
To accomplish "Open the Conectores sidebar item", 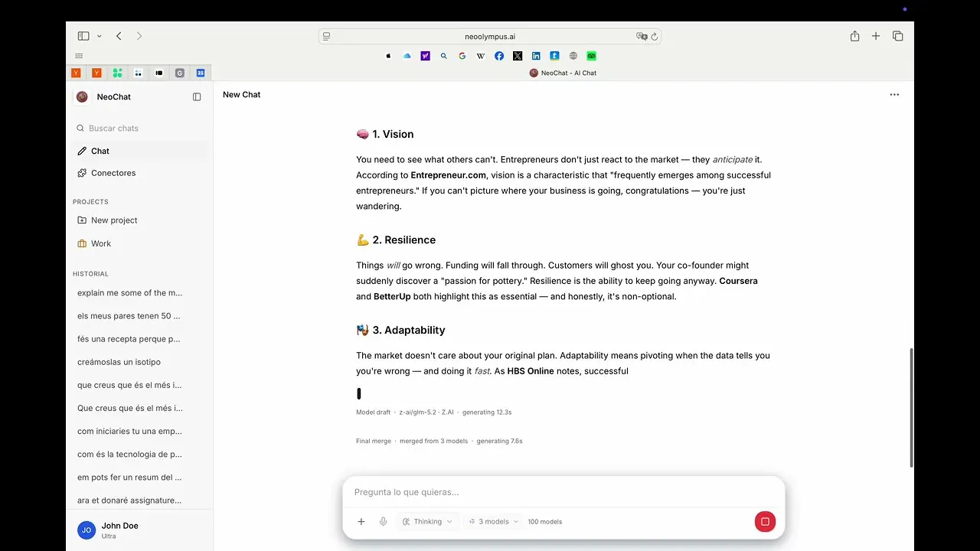I will [x=139, y=173].
